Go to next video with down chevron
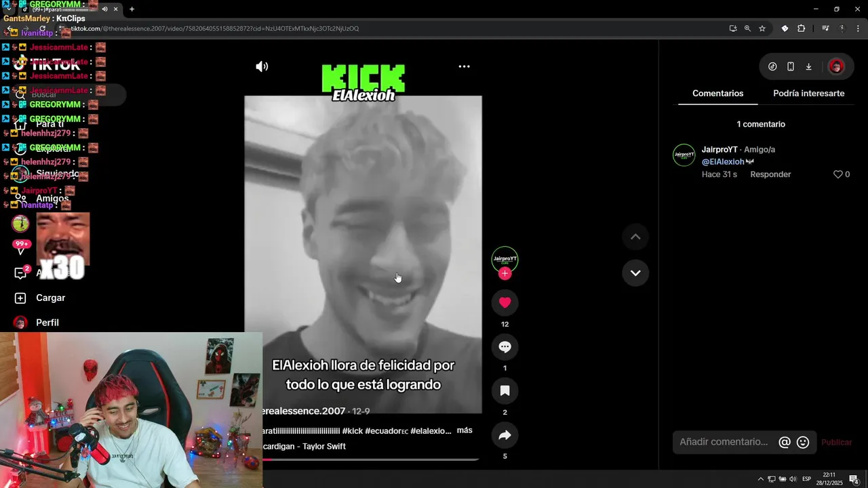This screenshot has height=488, width=868. [x=635, y=272]
